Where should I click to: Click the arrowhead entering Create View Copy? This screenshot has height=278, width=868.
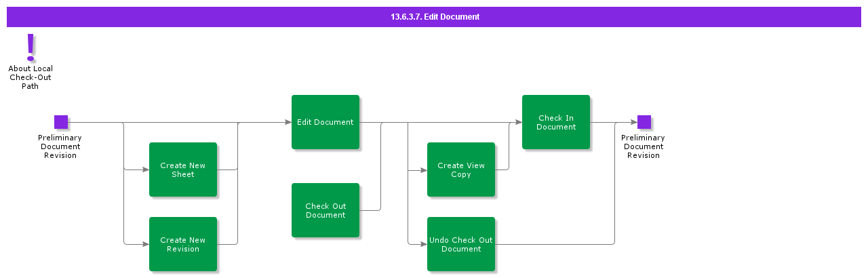(x=423, y=170)
